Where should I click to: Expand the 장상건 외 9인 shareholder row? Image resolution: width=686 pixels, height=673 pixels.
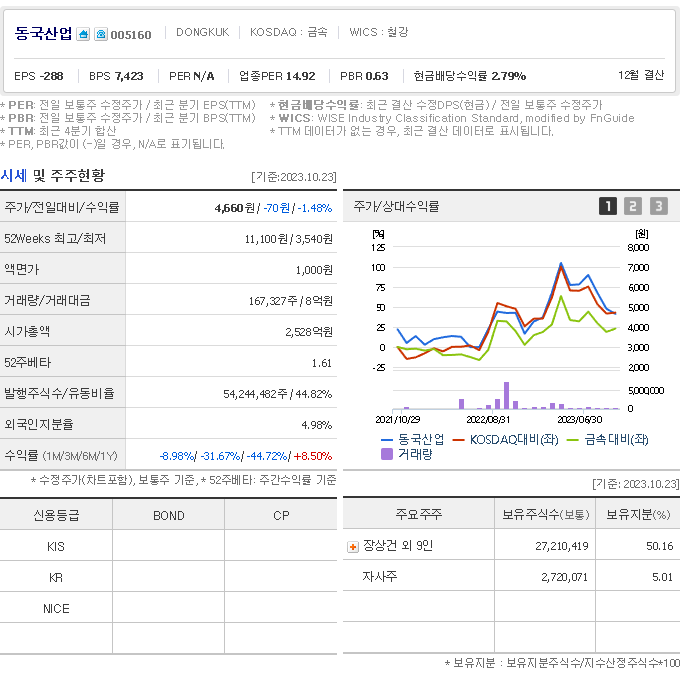[353, 547]
